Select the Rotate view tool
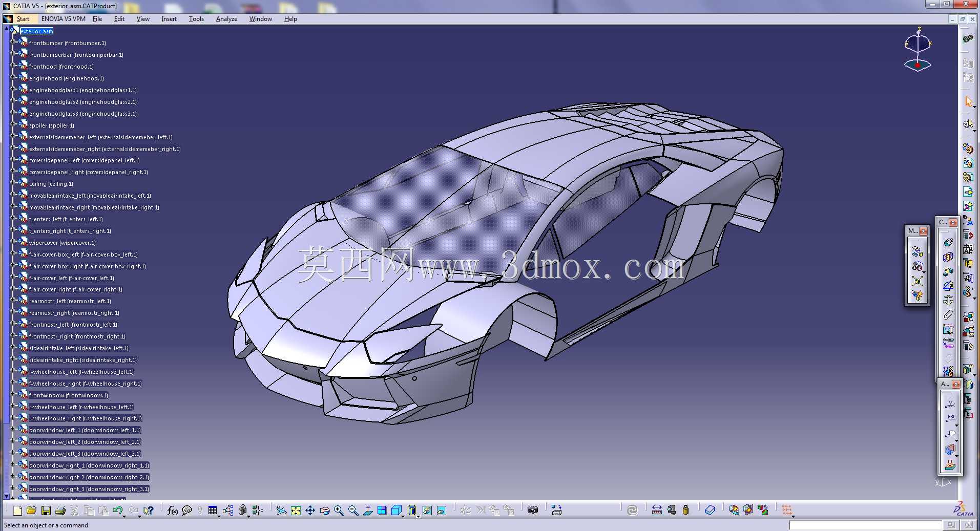The image size is (980, 531). (324, 511)
